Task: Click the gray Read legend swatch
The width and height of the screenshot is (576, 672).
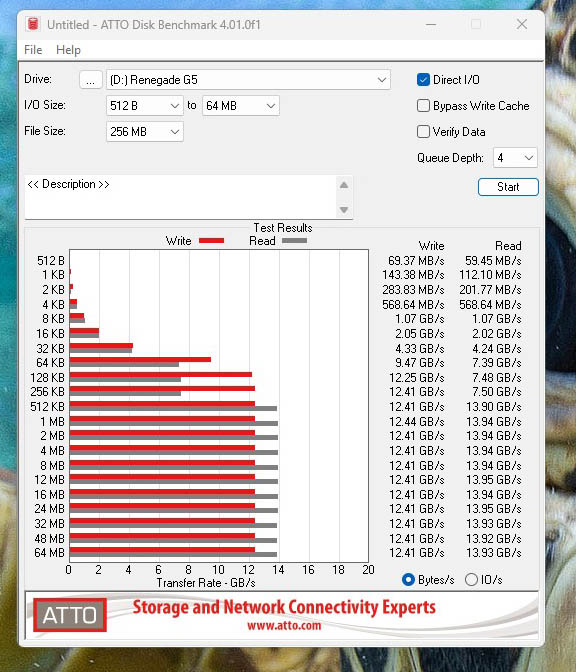Action: (x=294, y=241)
